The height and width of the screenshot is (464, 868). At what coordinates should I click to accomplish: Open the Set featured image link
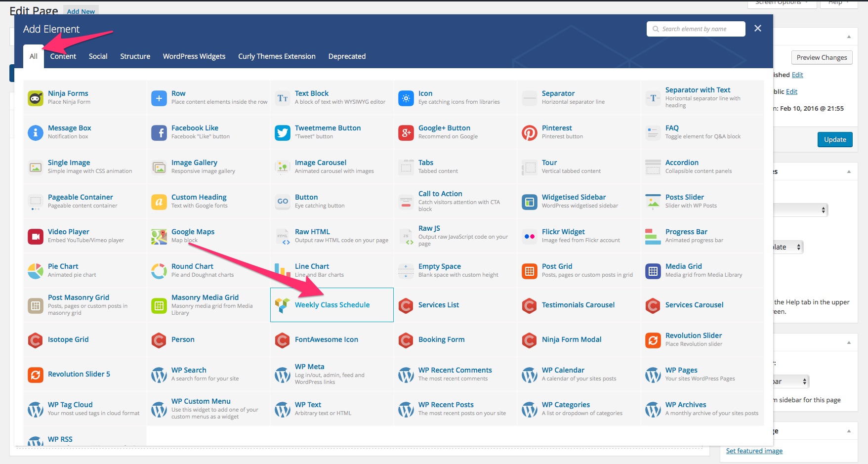tap(754, 451)
